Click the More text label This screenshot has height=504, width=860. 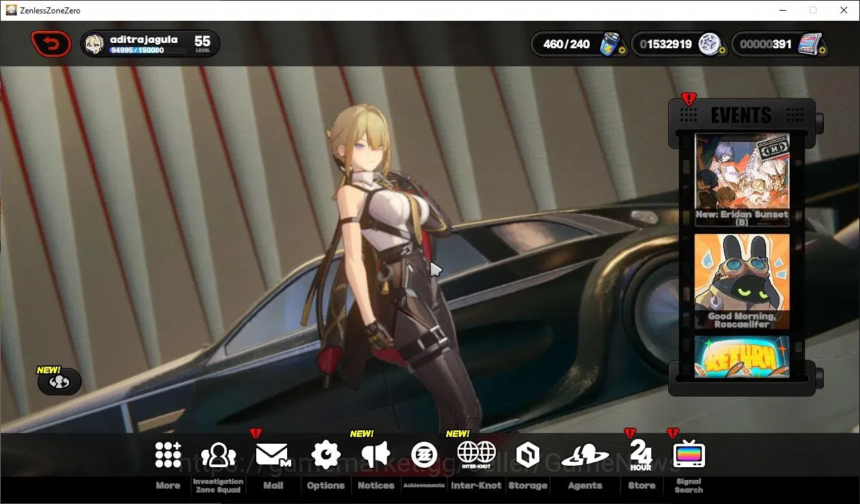pyautogui.click(x=168, y=486)
